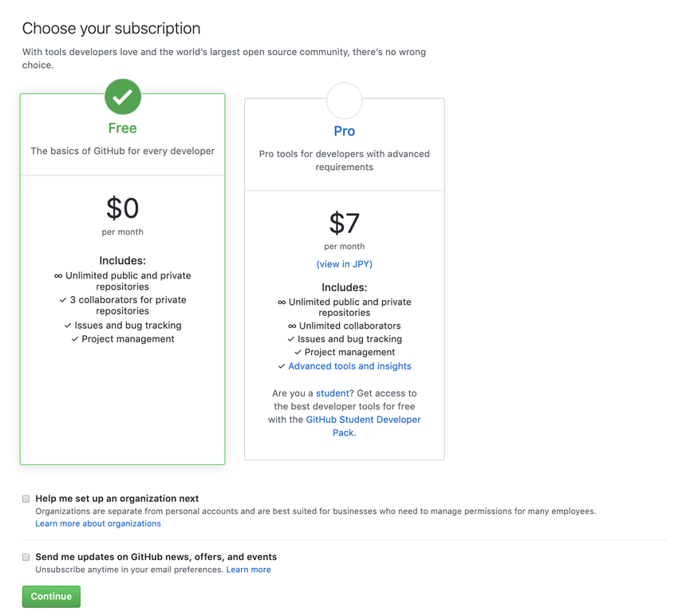The width and height of the screenshot is (694, 616).
Task: Click checkmark beside Advanced tools and insights
Action: pyautogui.click(x=282, y=366)
